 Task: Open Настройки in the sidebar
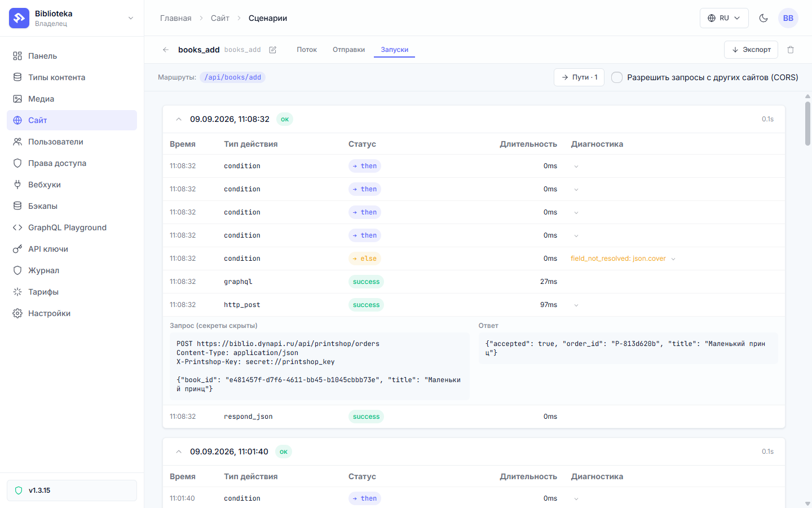(72, 313)
